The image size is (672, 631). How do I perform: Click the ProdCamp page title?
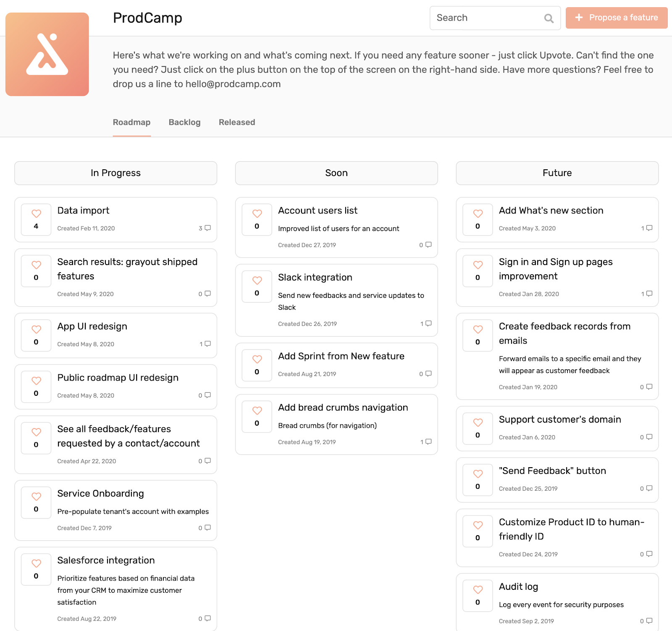(x=147, y=18)
